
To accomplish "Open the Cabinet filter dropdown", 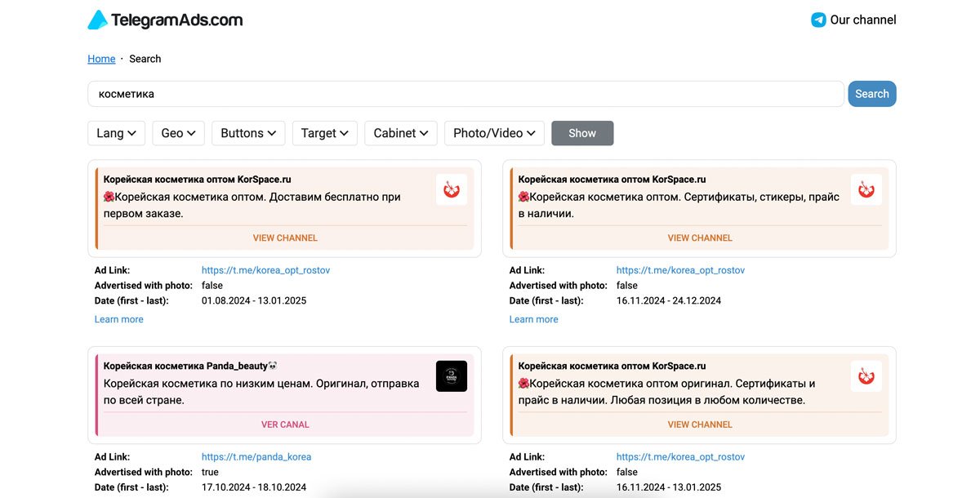I will (401, 133).
